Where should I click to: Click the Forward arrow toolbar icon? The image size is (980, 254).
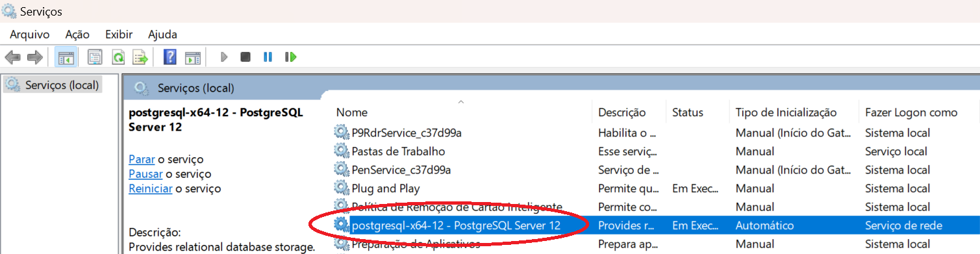pos(34,57)
